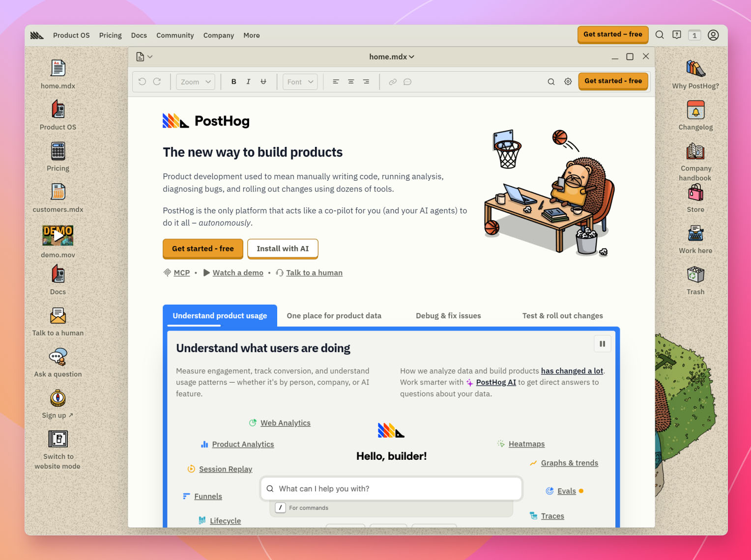The height and width of the screenshot is (560, 751).
Task: Open the Trash bin icon
Action: click(x=695, y=275)
